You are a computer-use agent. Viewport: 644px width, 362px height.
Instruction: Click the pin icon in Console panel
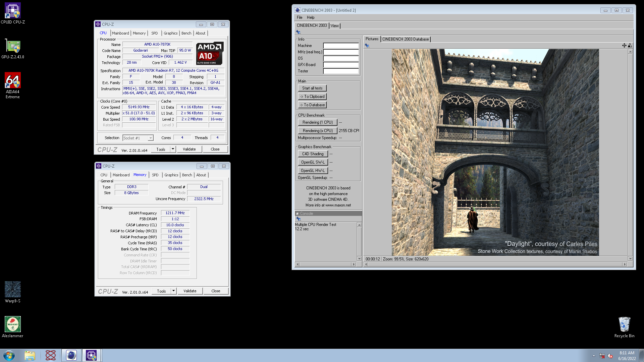click(x=299, y=219)
